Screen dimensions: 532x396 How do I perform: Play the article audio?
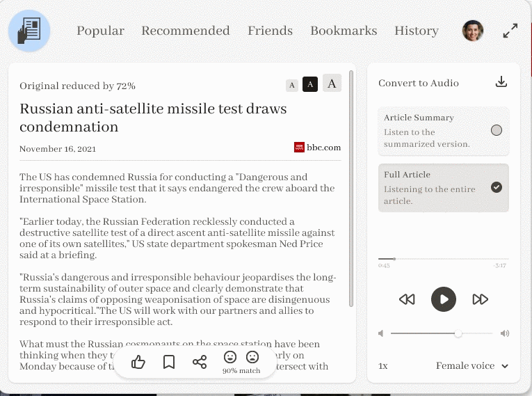(444, 299)
